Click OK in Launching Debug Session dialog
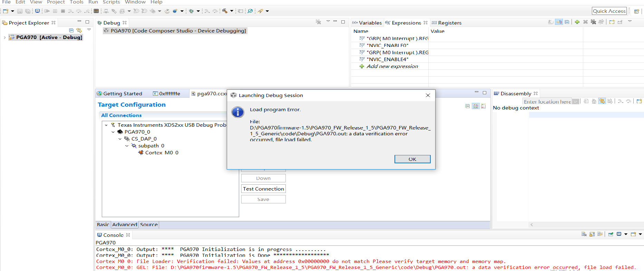The width and height of the screenshot is (644, 271). [412, 159]
